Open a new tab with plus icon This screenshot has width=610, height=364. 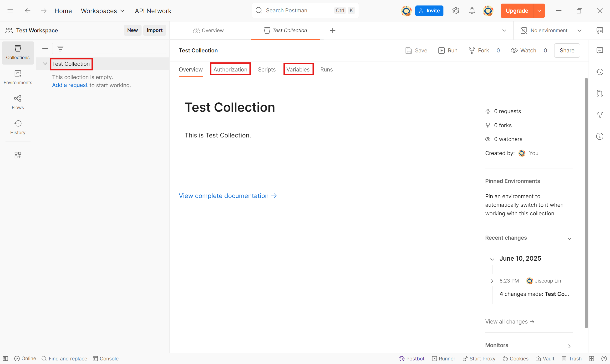332,30
